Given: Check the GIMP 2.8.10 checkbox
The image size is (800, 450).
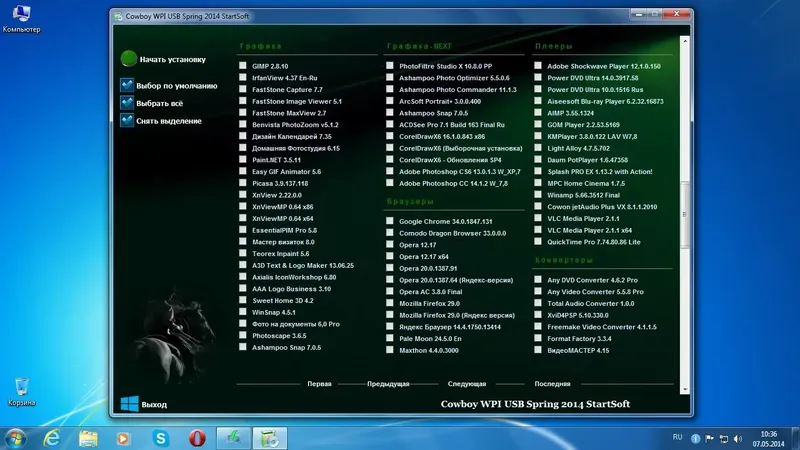Looking at the screenshot, I should (x=243, y=65).
